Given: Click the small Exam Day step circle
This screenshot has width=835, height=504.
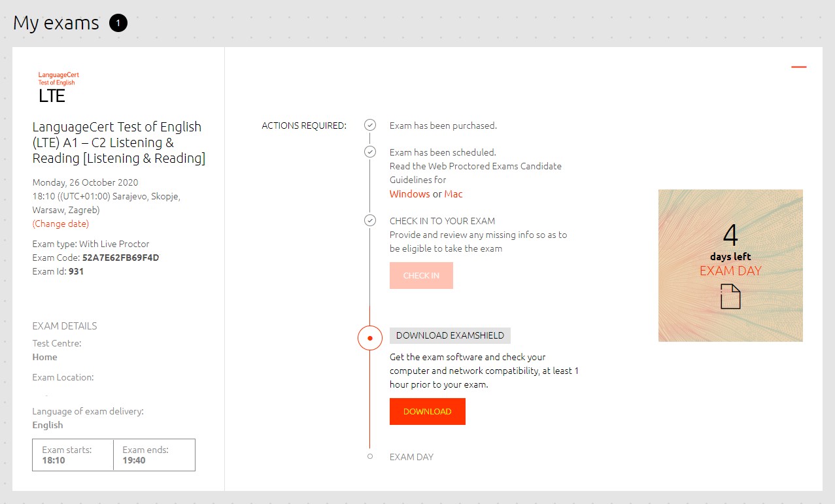Looking at the screenshot, I should tap(370, 456).
